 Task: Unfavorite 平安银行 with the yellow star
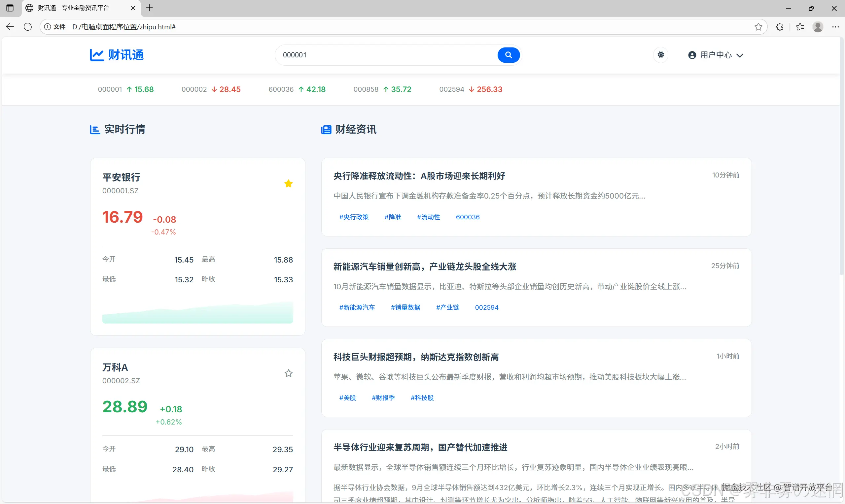(288, 184)
